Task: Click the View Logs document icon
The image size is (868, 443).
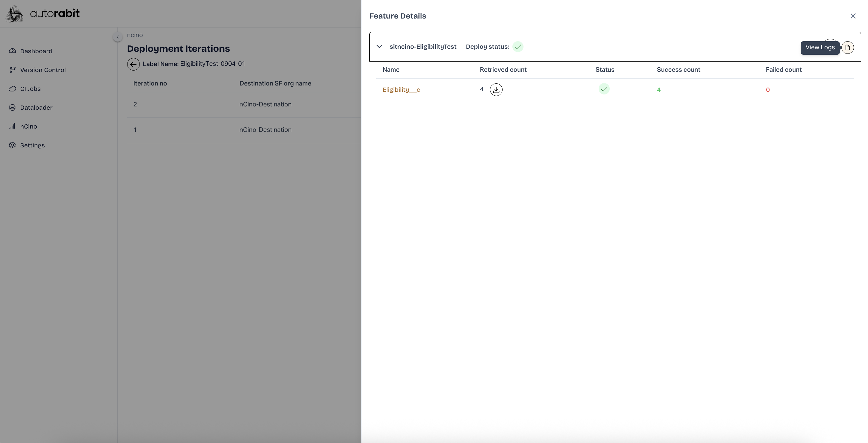Action: click(847, 48)
